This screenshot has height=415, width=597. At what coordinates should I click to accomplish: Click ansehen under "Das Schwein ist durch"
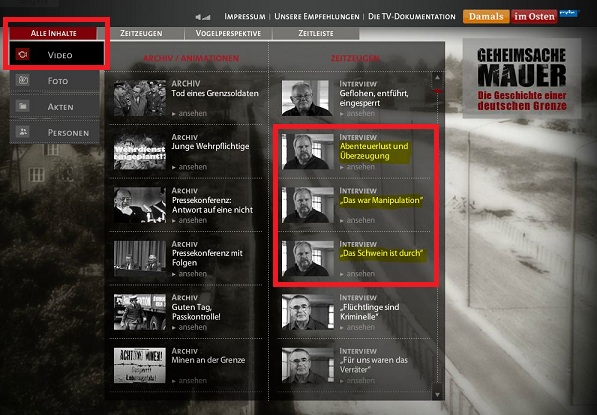358,274
